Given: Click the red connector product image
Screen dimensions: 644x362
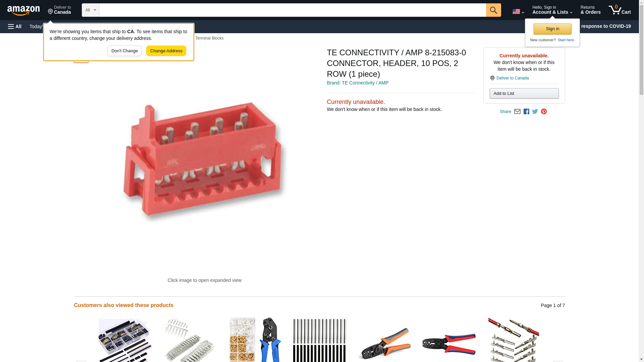Looking at the screenshot, I should click(x=204, y=161).
